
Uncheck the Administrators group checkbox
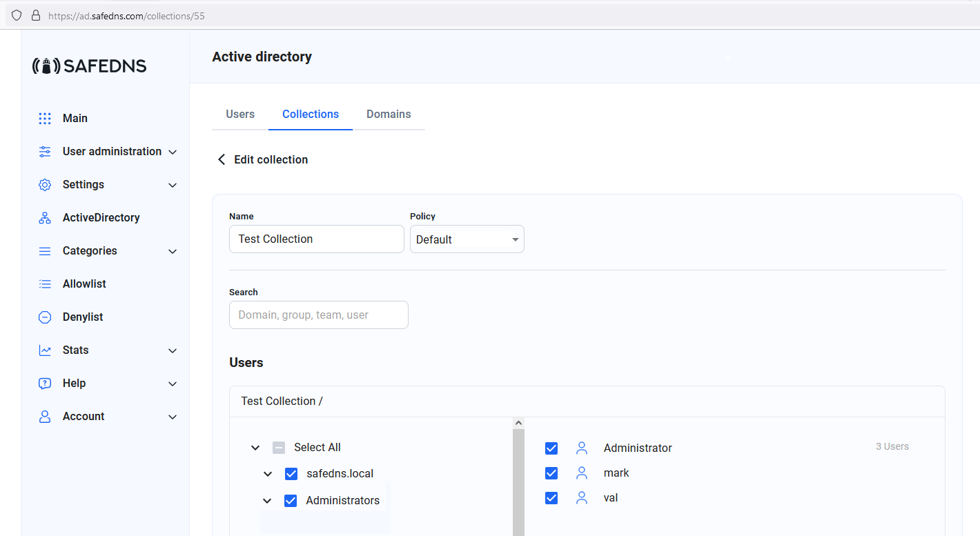[291, 501]
